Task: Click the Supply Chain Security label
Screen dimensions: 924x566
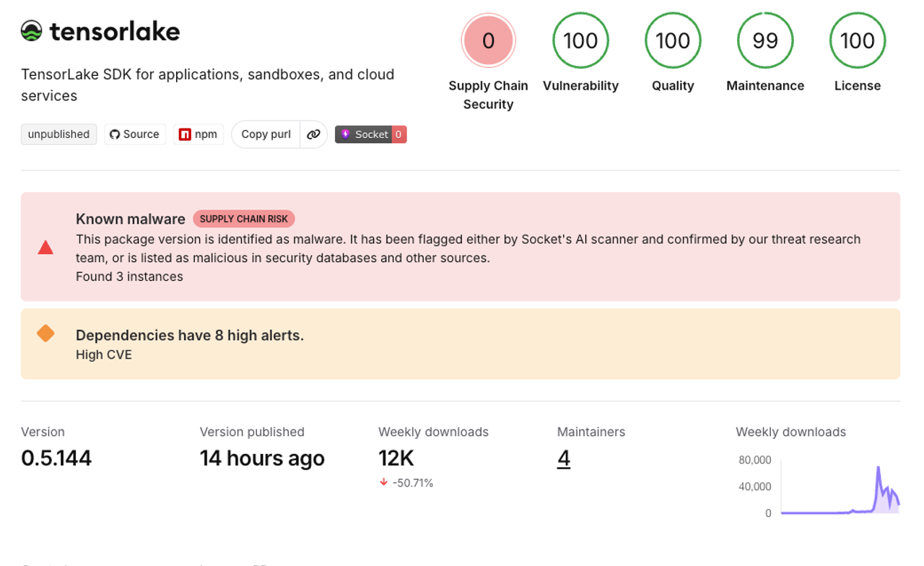Action: coord(488,95)
